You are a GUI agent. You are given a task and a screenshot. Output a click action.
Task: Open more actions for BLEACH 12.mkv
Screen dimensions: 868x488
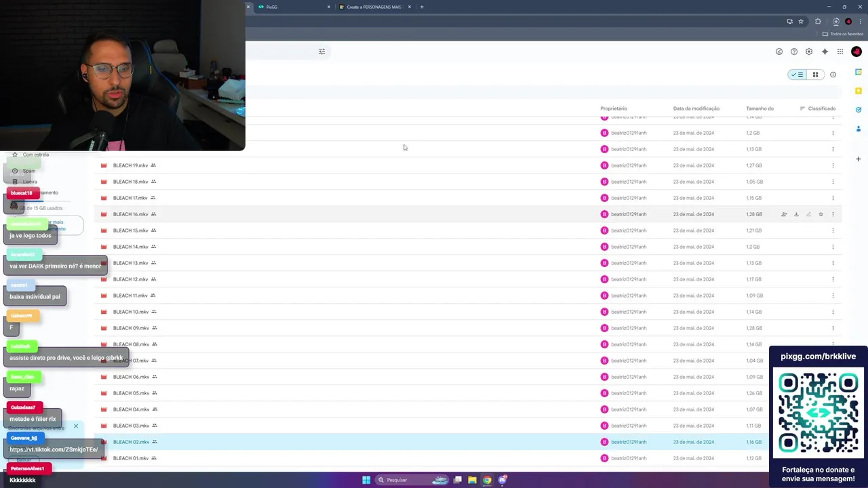(x=833, y=279)
